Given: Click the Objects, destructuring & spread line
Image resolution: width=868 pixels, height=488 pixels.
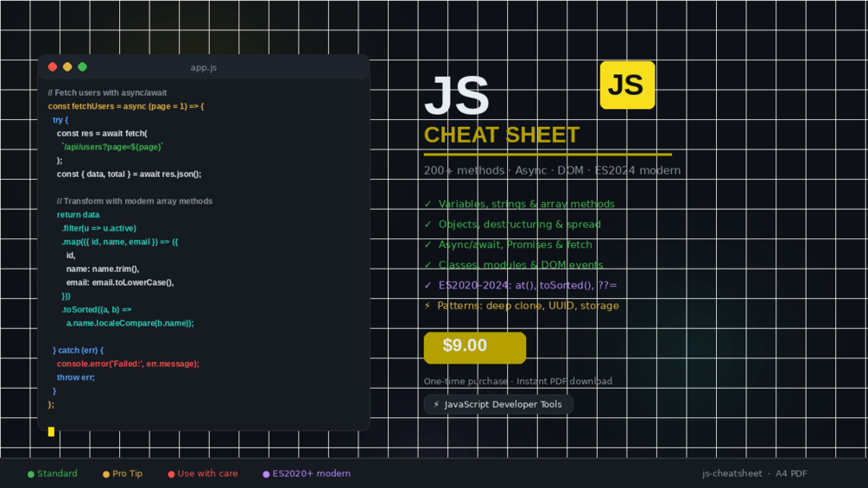Looking at the screenshot, I should (520, 224).
